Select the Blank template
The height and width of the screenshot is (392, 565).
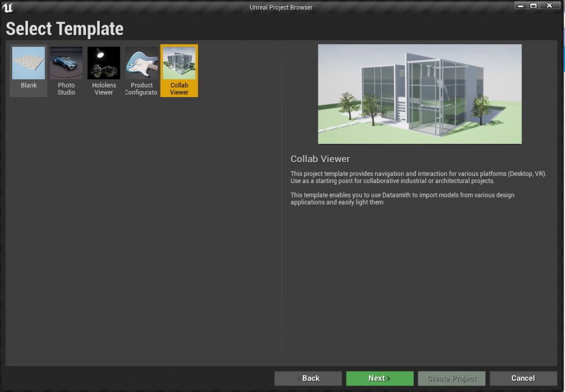29,71
